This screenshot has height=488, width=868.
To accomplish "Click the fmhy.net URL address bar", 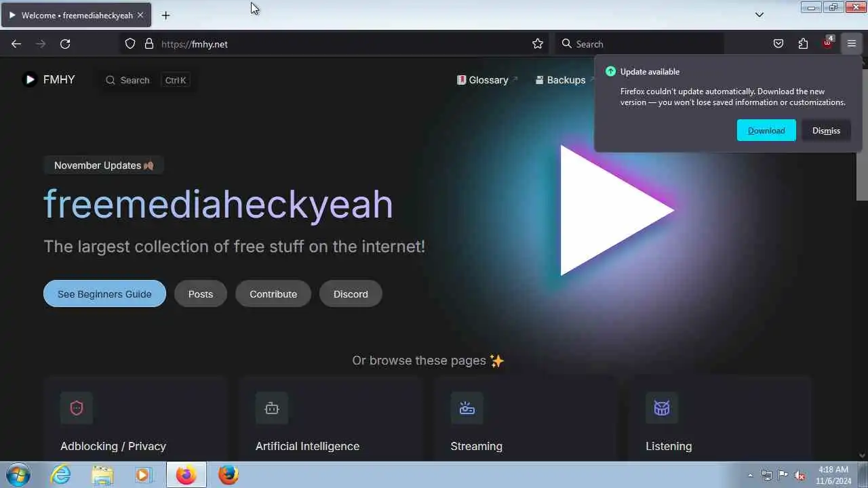I will 336,44.
